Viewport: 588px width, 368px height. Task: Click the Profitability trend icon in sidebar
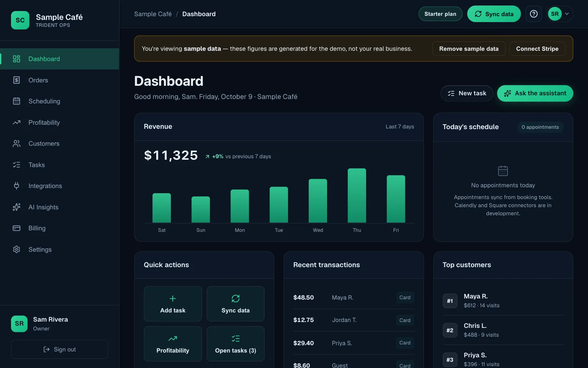pyautogui.click(x=17, y=123)
